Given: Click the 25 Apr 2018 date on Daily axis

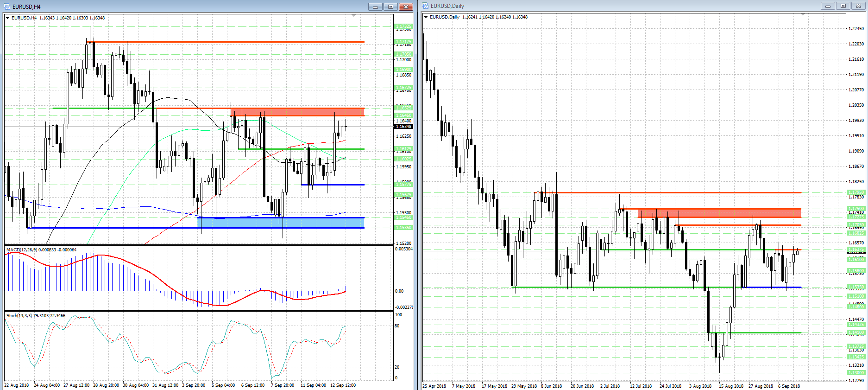Looking at the screenshot, I should click(434, 386).
